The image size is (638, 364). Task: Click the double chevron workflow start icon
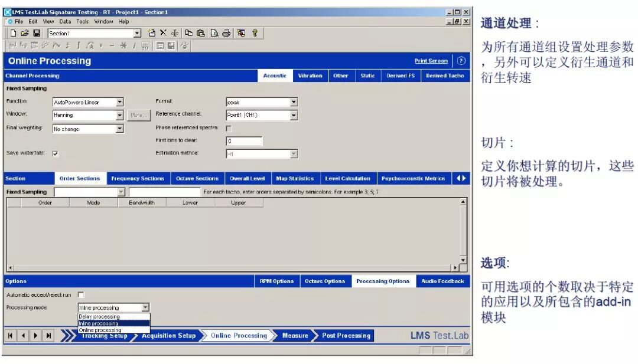68,336
